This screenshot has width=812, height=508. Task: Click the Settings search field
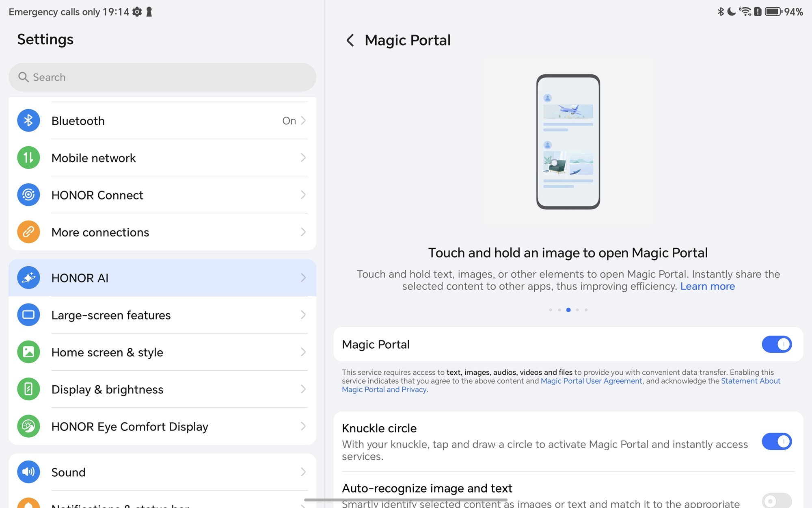pyautogui.click(x=162, y=77)
